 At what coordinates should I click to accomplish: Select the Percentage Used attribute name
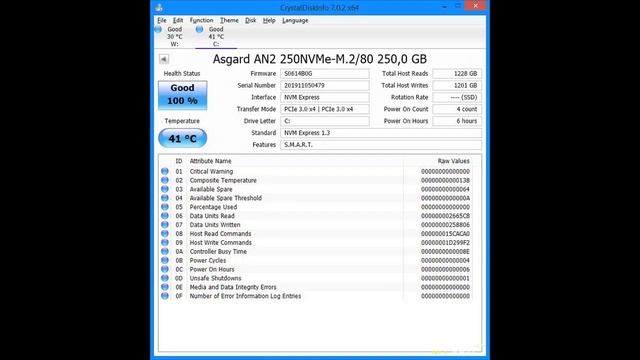[213, 207]
